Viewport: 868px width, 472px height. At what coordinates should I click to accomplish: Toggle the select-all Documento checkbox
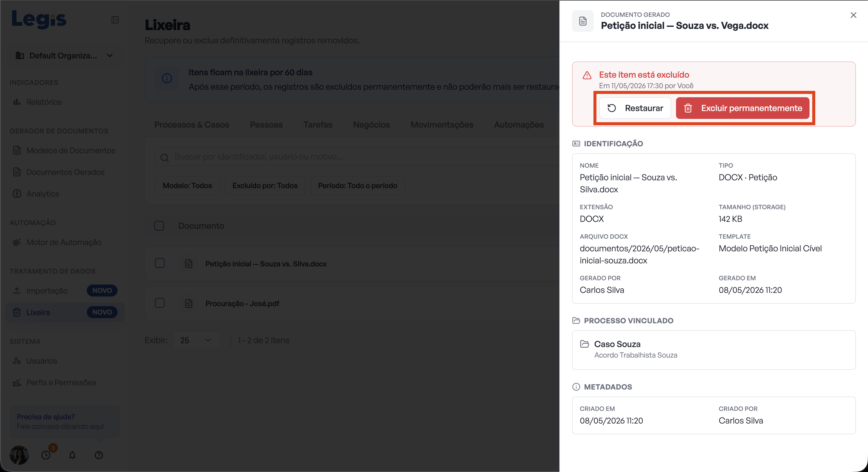[x=159, y=225]
